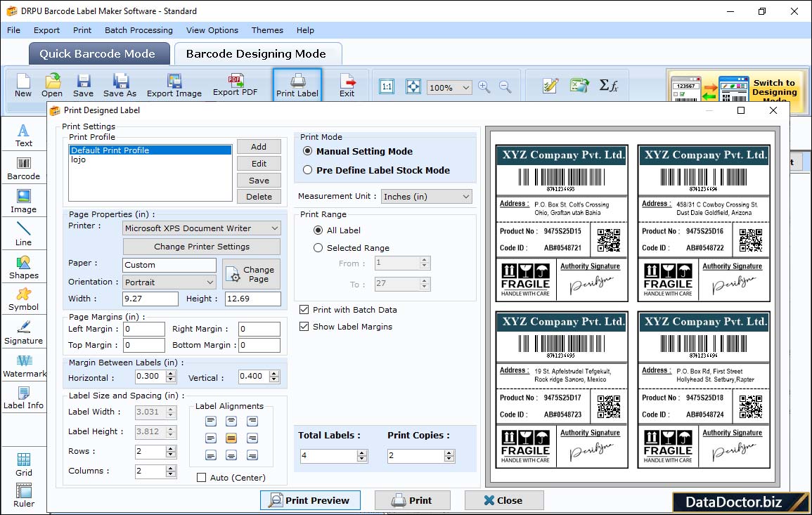Select the lojo print profile
812x515 pixels.
pyautogui.click(x=150, y=159)
